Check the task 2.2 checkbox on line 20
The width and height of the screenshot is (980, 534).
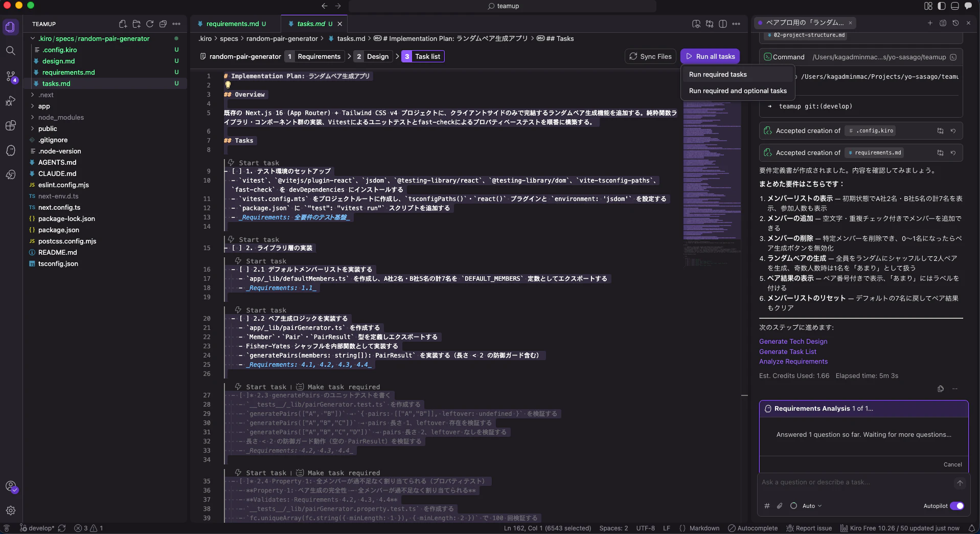coord(244,319)
